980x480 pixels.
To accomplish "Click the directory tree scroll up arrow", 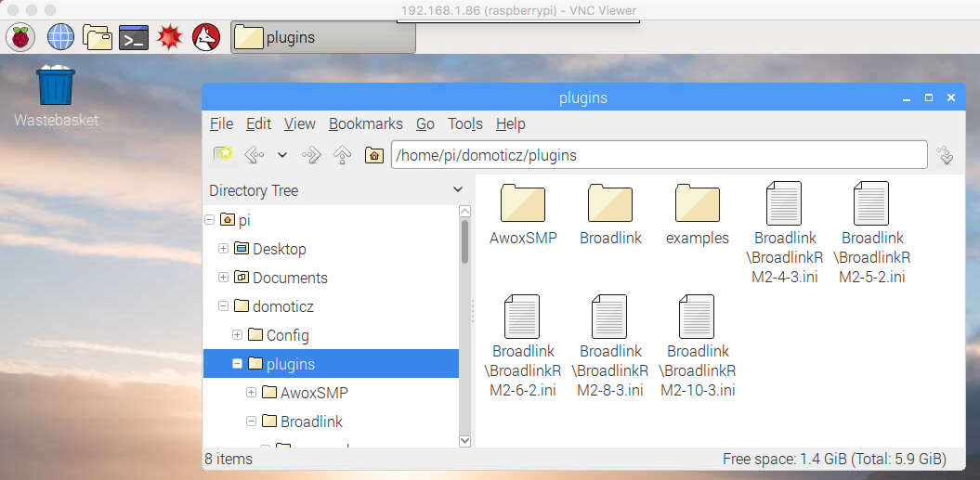I will pyautogui.click(x=464, y=212).
